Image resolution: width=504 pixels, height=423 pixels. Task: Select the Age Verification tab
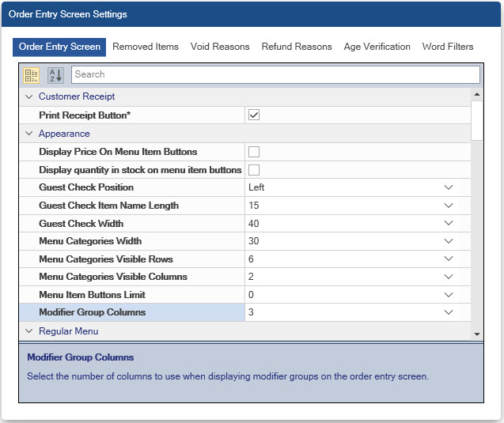point(377,47)
